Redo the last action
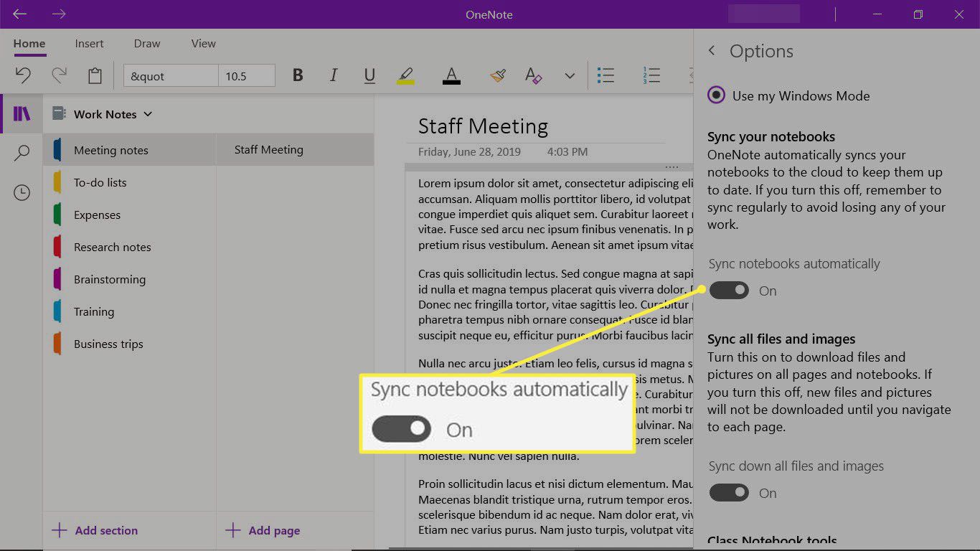Image resolution: width=980 pixels, height=551 pixels. pyautogui.click(x=59, y=75)
